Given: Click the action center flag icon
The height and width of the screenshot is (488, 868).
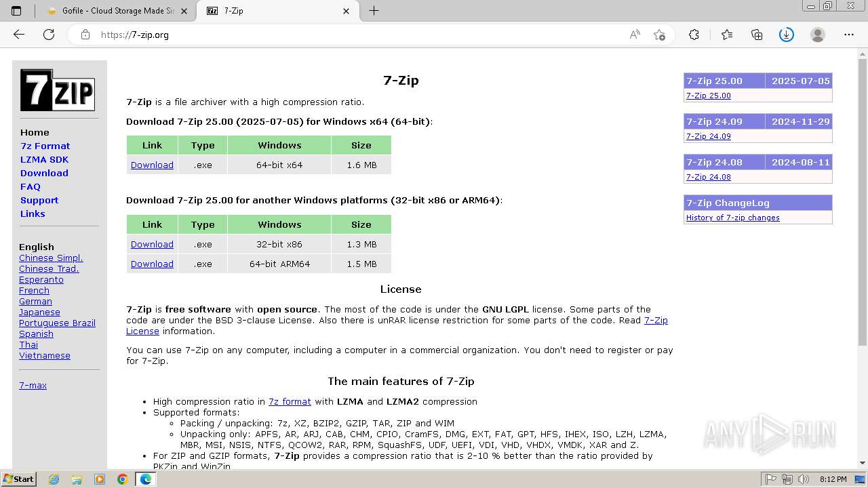Looking at the screenshot, I should (x=771, y=479).
